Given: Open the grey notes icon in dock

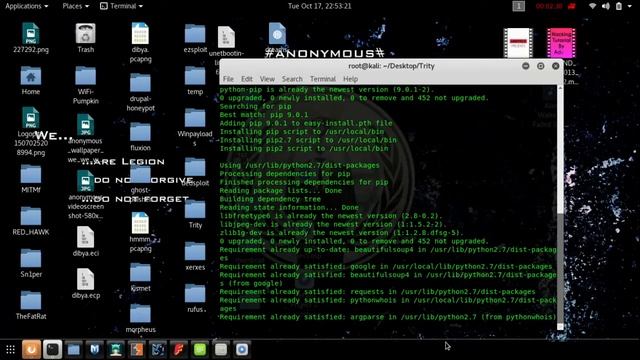Looking at the screenshot, I should [221, 349].
